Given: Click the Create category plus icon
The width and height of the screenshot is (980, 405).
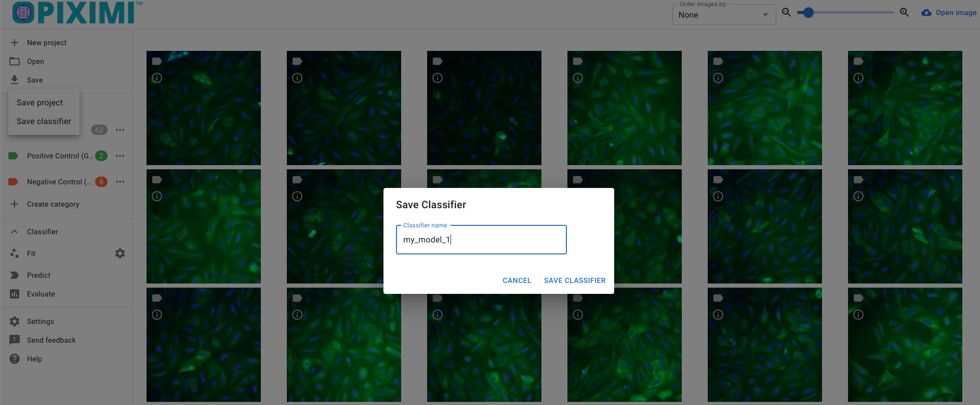Looking at the screenshot, I should (15, 204).
